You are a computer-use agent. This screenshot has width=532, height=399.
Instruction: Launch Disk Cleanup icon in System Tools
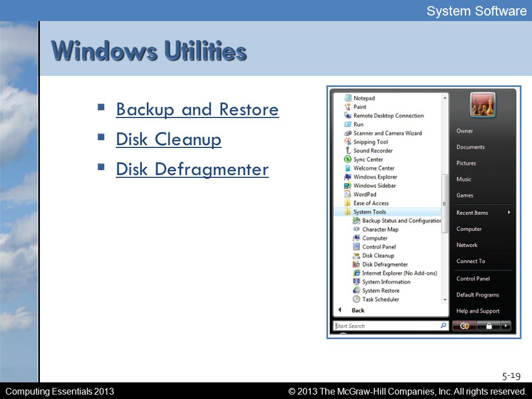point(356,255)
